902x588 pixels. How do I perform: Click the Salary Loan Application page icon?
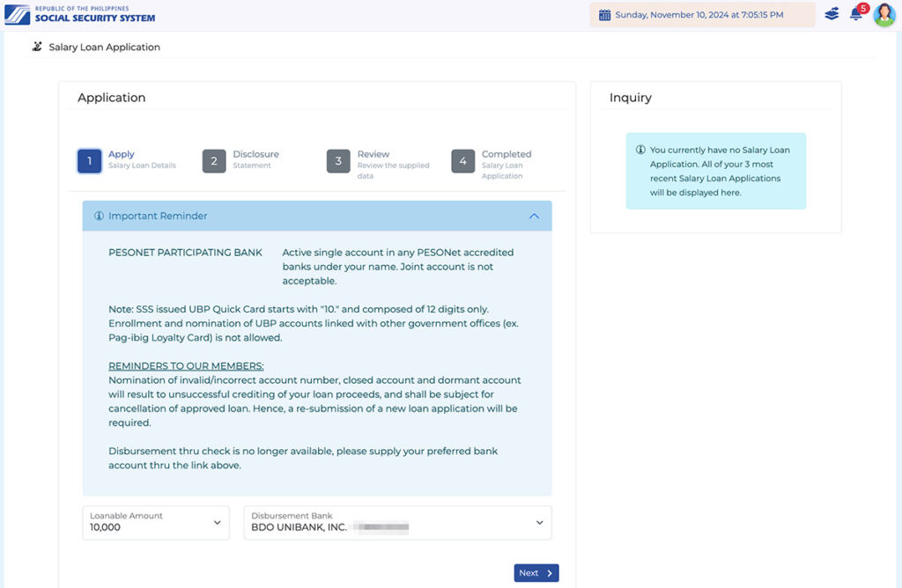(x=37, y=47)
